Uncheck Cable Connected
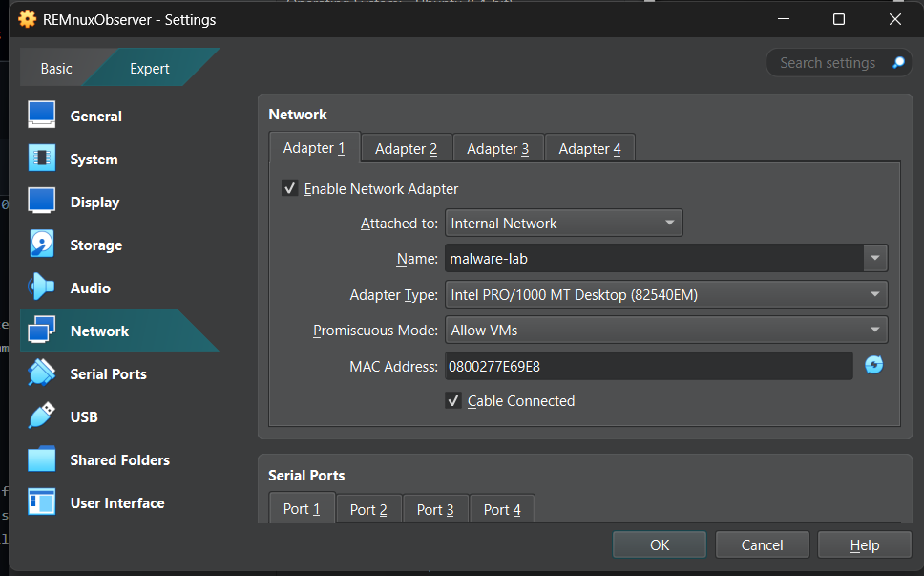The width and height of the screenshot is (924, 576). [453, 400]
